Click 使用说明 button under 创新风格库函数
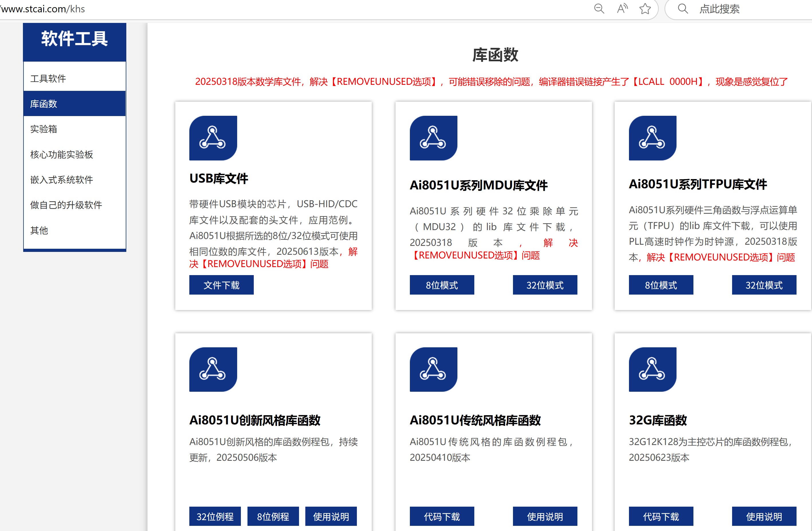 [331, 516]
